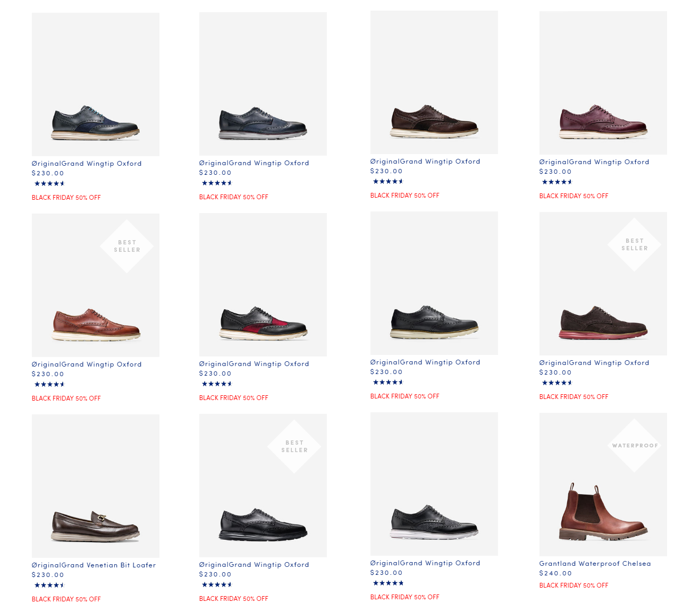View star reviews under the tan leather oxford

click(x=49, y=385)
